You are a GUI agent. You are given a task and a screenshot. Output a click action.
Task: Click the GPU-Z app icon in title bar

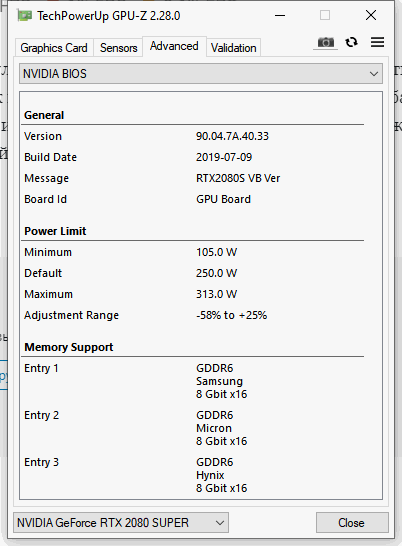click(x=25, y=15)
